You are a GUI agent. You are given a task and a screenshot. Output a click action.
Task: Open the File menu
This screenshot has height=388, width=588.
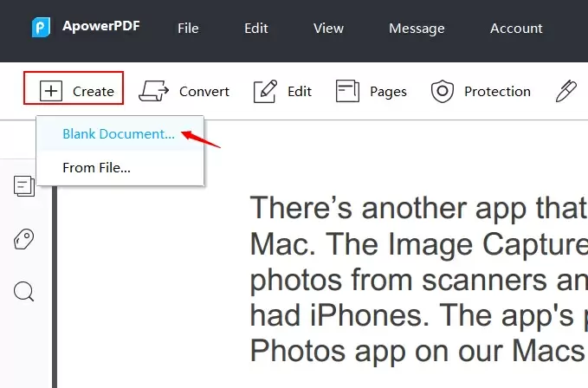tap(188, 28)
